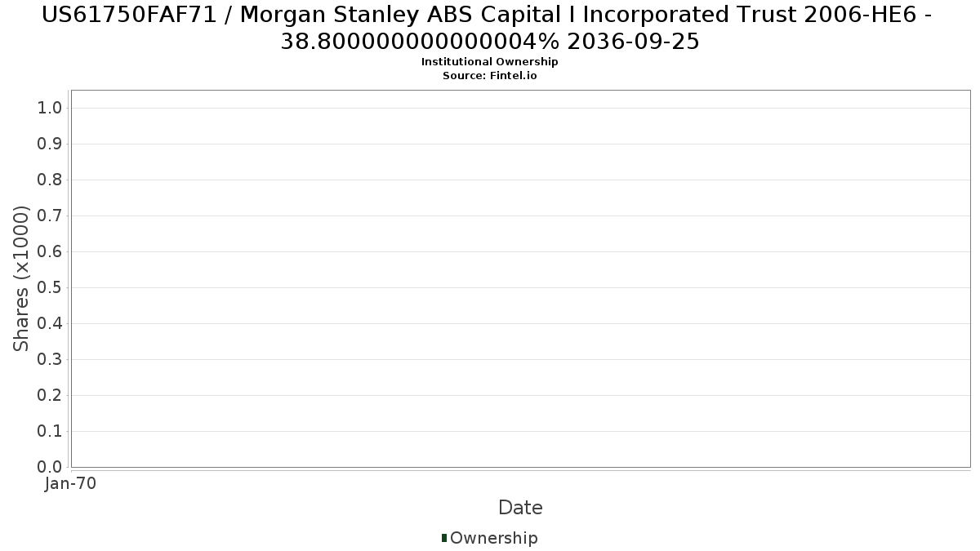Viewport: 980px width, 551px height.
Task: Click the Ownership legend color swatch
Action: [444, 538]
